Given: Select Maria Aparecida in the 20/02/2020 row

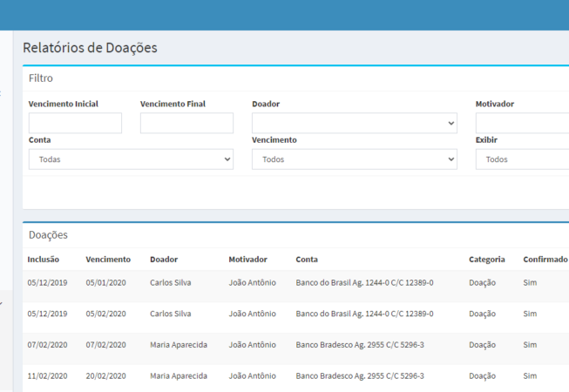Looking at the screenshot, I should [x=178, y=376].
